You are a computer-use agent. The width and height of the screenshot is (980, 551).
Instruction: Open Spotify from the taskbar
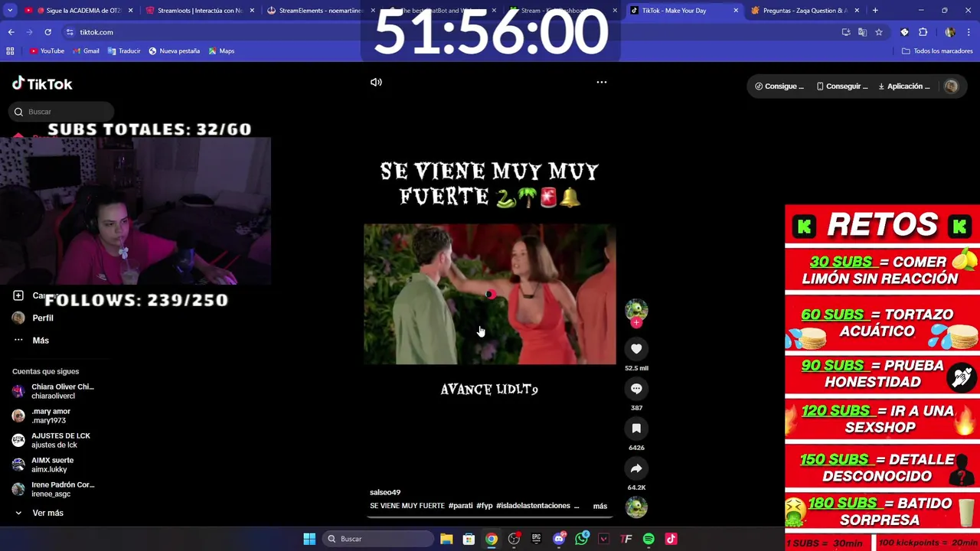click(x=648, y=539)
